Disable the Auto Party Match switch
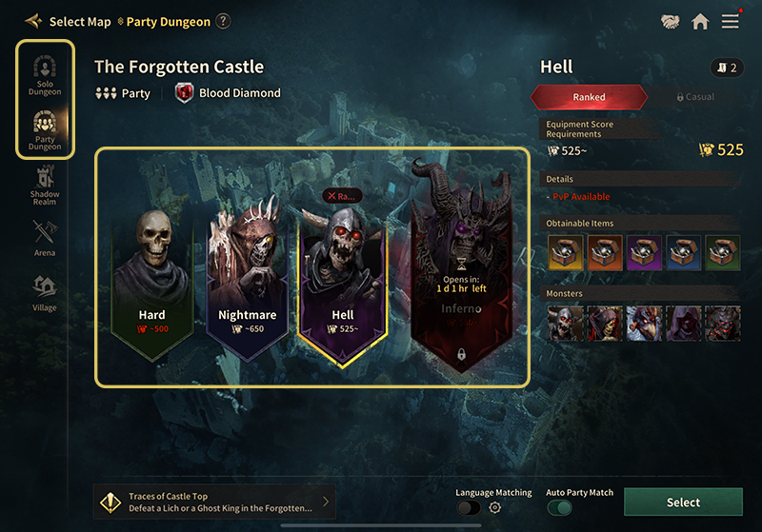The height and width of the screenshot is (532, 762). (x=559, y=507)
